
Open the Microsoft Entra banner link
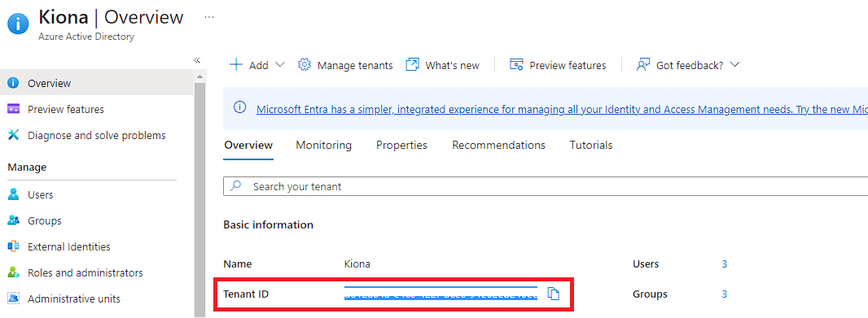point(562,109)
